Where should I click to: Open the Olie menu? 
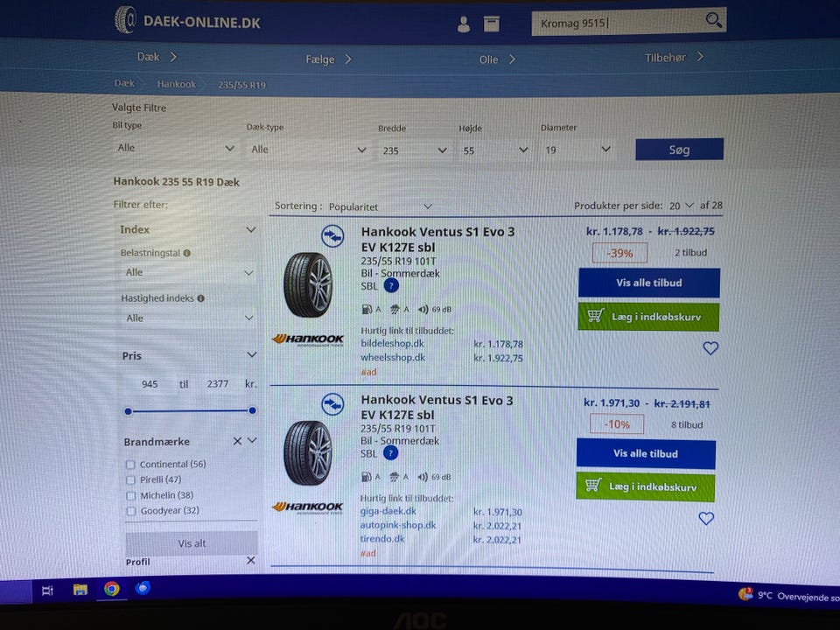click(497, 59)
